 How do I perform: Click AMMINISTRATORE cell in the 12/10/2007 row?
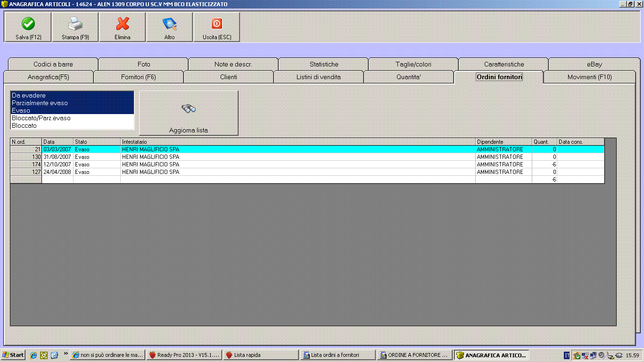pyautogui.click(x=504, y=165)
